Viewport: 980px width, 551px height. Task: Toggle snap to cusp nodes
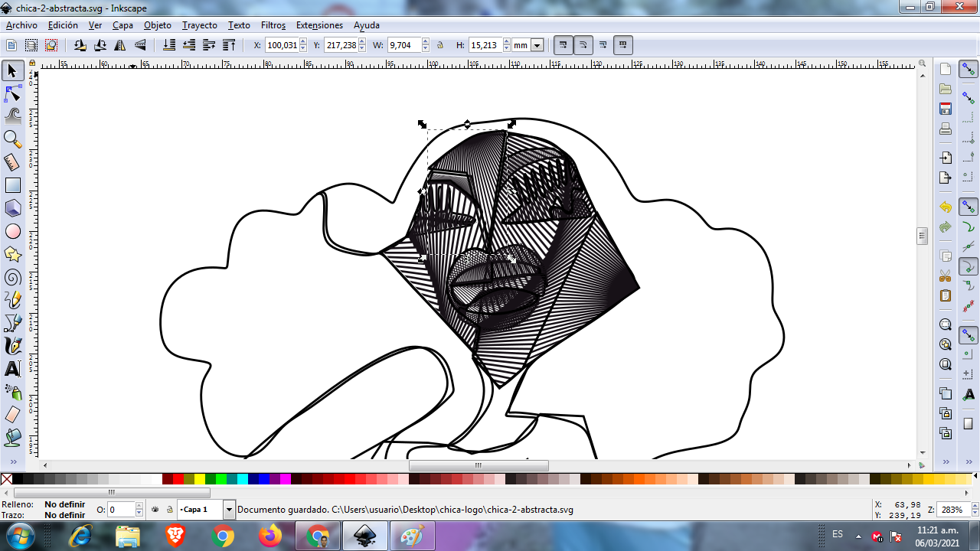[x=969, y=266]
